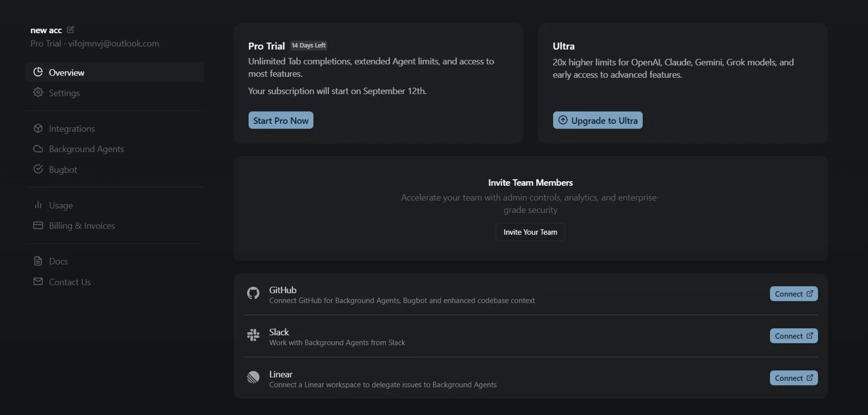This screenshot has width=868, height=415.
Task: Click the GitHub logo icon
Action: coord(253,294)
